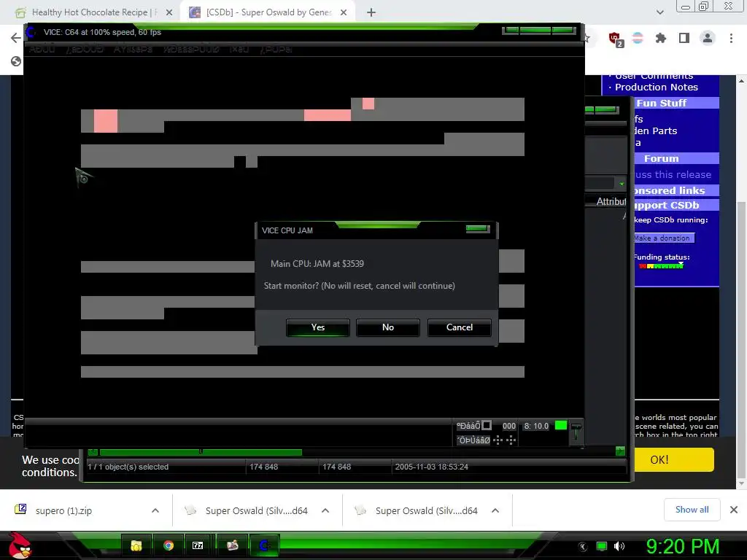
Task: Click the 9:20 PM taskbar clock
Action: coord(682,546)
